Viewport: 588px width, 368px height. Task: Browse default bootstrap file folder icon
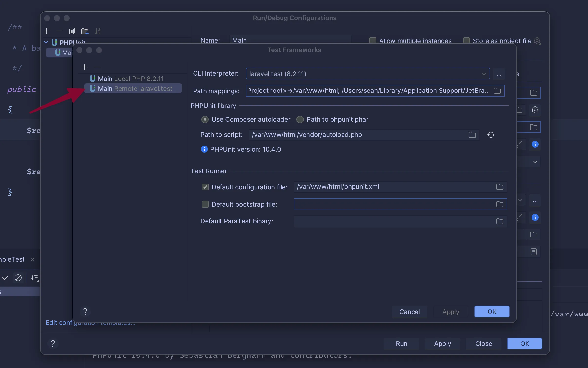tap(500, 204)
